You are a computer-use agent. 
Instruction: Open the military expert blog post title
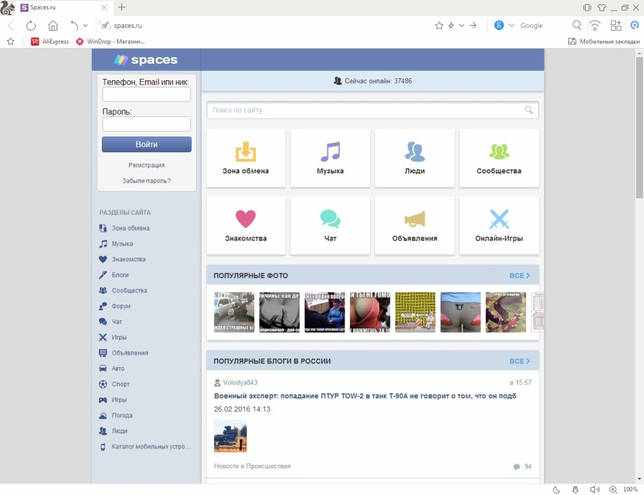click(365, 396)
